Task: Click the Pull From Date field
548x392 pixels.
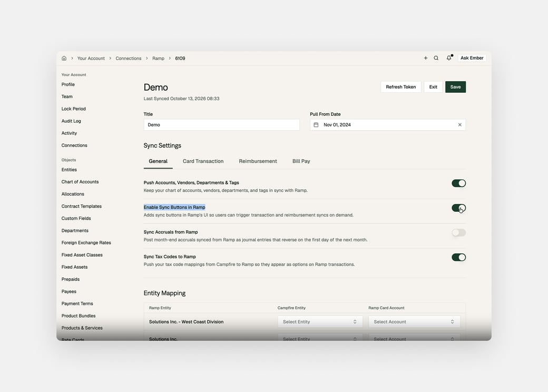Action: click(388, 125)
